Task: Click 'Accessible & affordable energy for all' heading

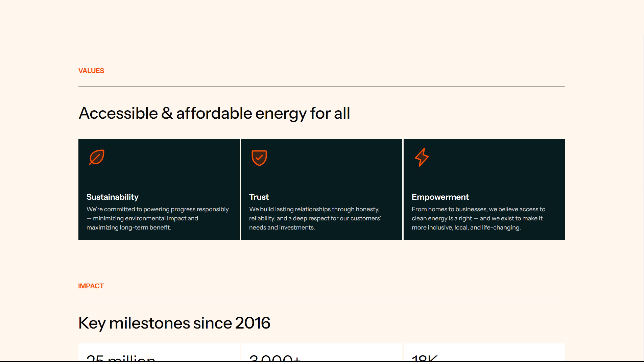Action: [214, 113]
